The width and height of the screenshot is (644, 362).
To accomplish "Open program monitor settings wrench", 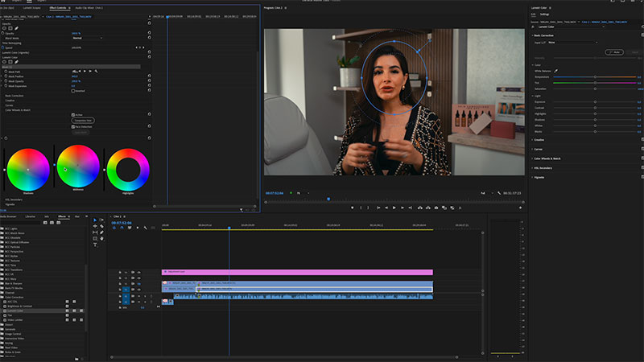I will pyautogui.click(x=499, y=193).
